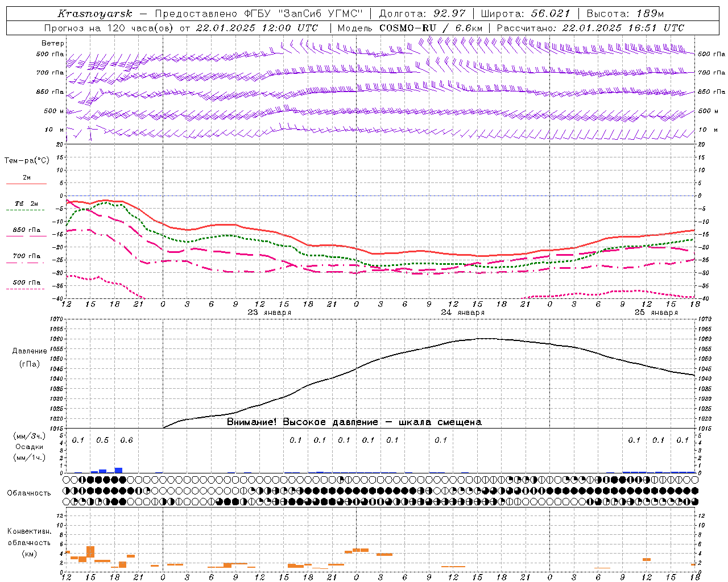Viewport: 728px width, 582px height.
Task: Click the '(км)' convective cloud unit label
Action: click(x=30, y=554)
